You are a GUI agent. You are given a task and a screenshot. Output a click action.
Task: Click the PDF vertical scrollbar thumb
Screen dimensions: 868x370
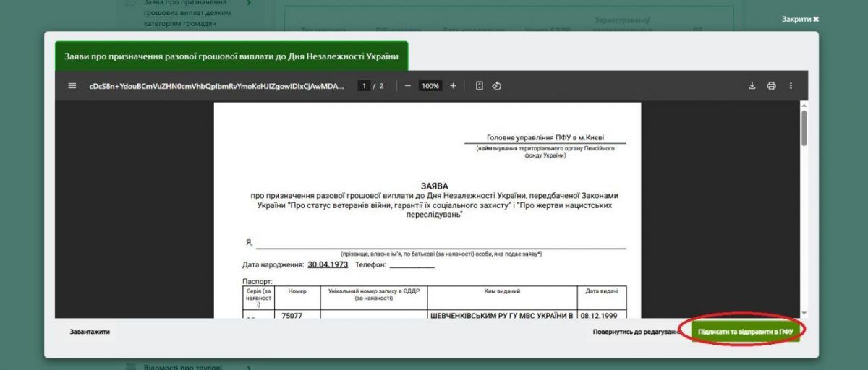pyautogui.click(x=804, y=128)
